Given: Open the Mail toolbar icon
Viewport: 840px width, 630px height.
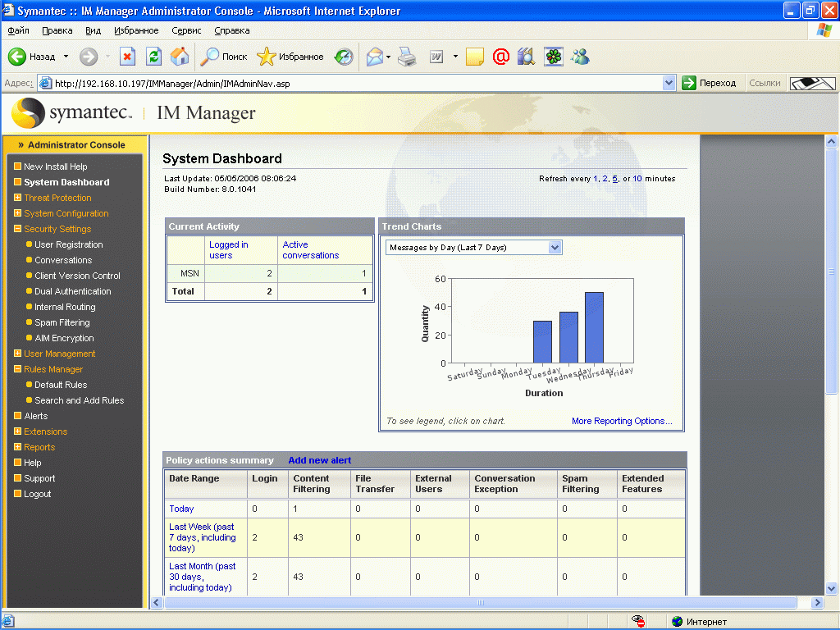Looking at the screenshot, I should (375, 57).
